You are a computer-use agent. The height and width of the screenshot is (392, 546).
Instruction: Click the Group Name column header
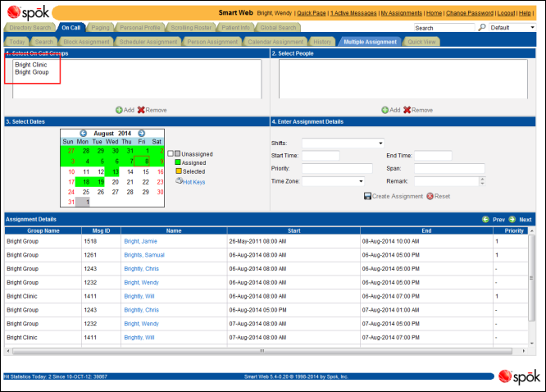(x=43, y=230)
